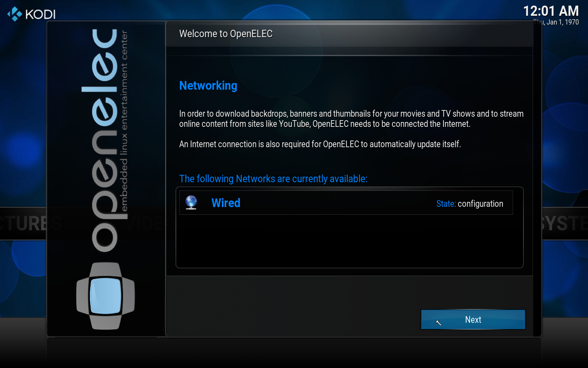Click the Next button
The image size is (588, 368).
[473, 319]
